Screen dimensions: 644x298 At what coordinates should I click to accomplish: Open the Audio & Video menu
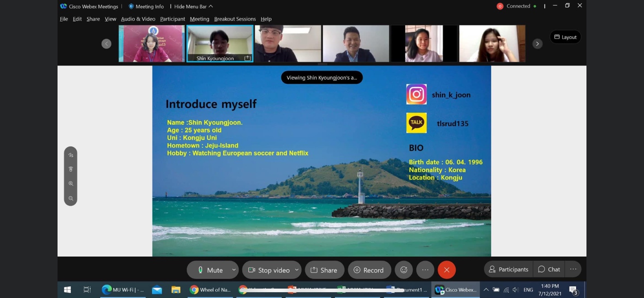tap(138, 19)
